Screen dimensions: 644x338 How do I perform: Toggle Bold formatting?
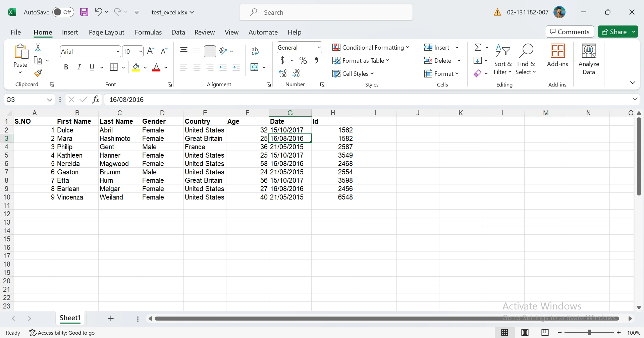pos(66,67)
